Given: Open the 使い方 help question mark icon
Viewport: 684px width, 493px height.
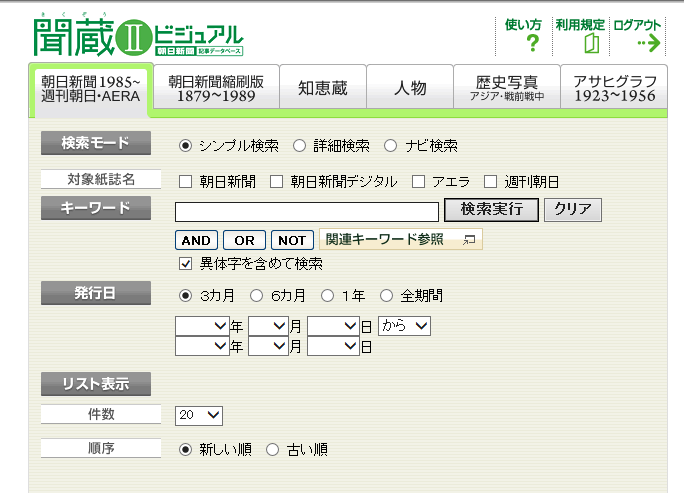Looking at the screenshot, I should click(x=532, y=43).
